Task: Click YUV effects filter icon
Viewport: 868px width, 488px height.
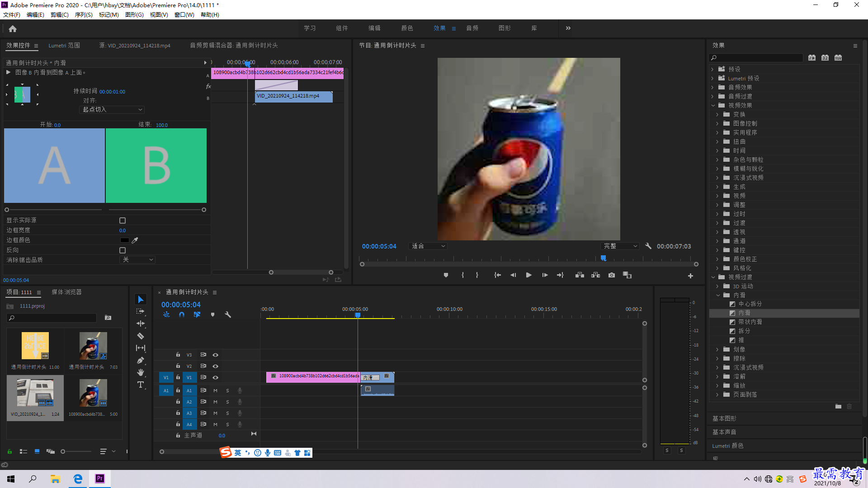Action: pyautogui.click(x=838, y=58)
